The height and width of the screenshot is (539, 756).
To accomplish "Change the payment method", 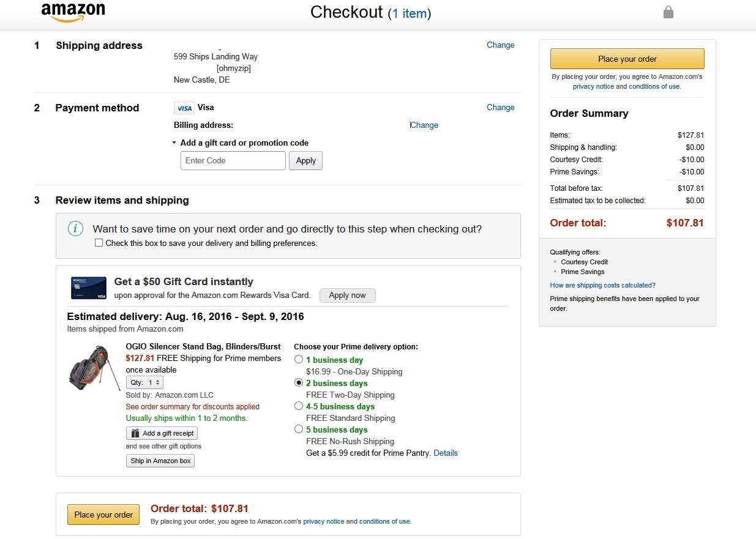I will point(500,108).
